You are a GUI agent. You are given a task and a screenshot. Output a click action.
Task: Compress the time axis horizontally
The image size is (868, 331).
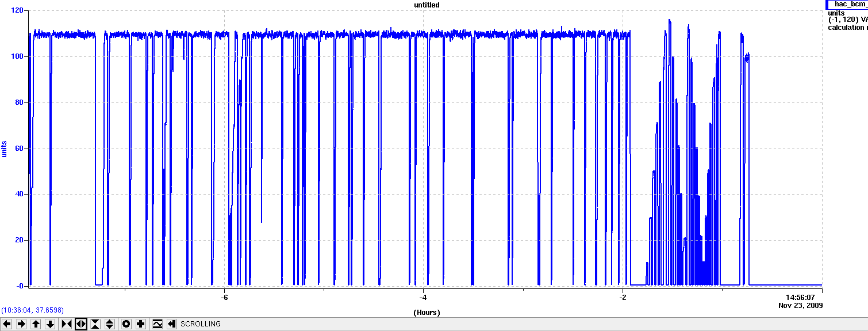(67, 324)
